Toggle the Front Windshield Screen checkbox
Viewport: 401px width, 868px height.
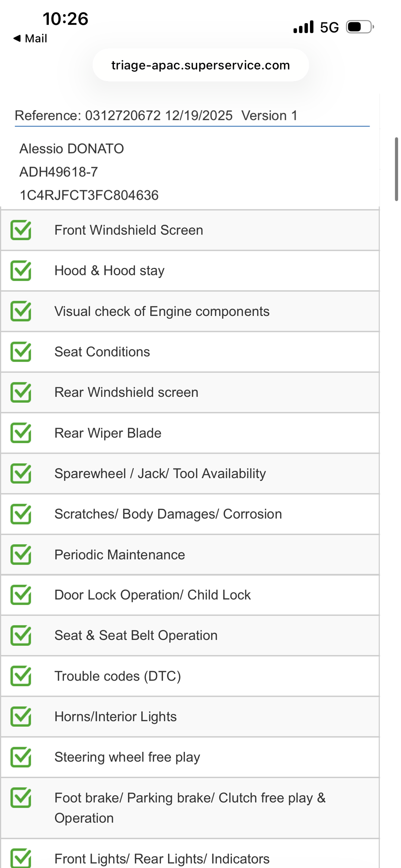(x=21, y=230)
